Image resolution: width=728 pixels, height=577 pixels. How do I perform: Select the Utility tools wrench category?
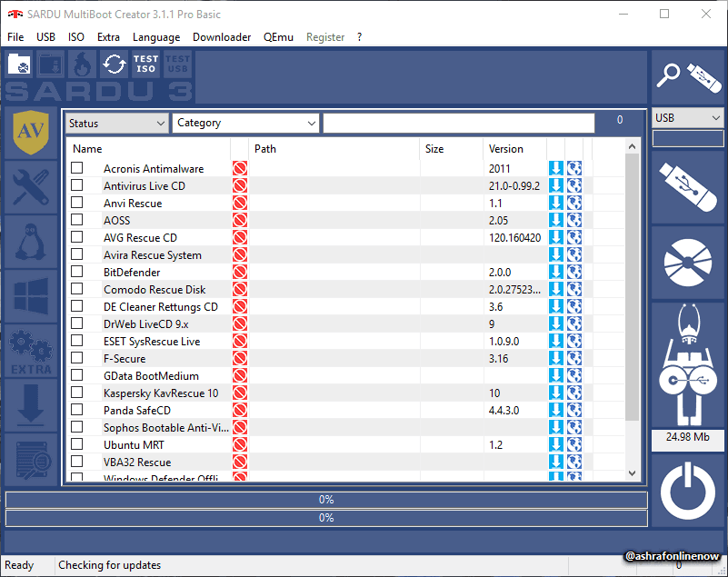click(x=31, y=187)
